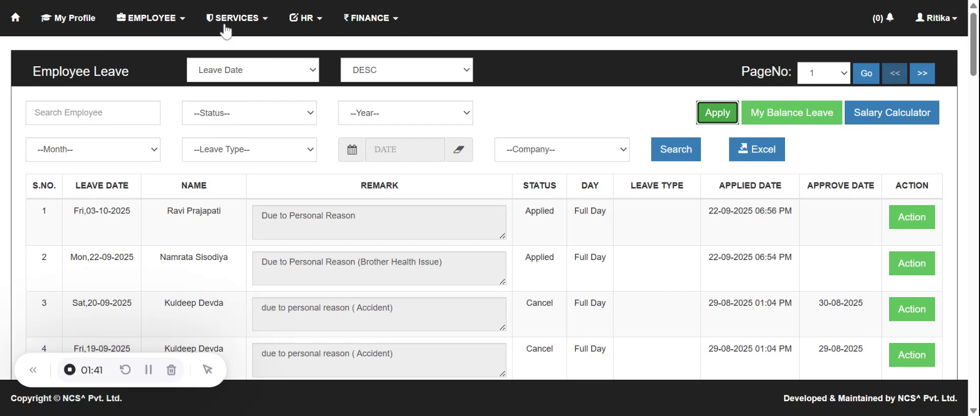The image size is (980, 416).
Task: Clear the date with the eraser icon
Action: click(459, 149)
